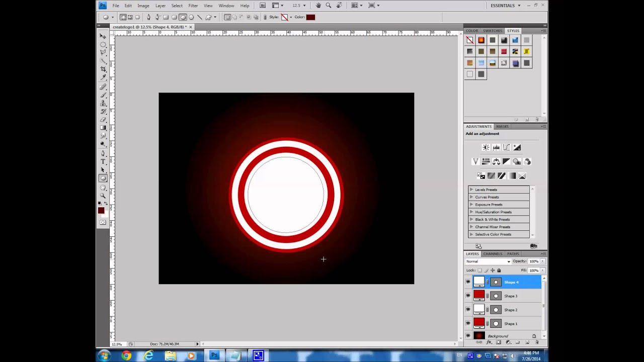Hide the Shape 4 layer

(468, 282)
